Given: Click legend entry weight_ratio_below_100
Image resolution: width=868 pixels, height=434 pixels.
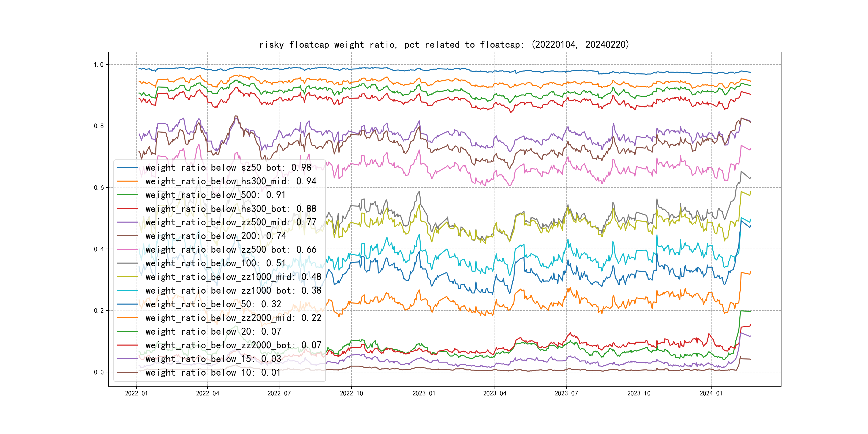Looking at the screenshot, I should point(215,263).
